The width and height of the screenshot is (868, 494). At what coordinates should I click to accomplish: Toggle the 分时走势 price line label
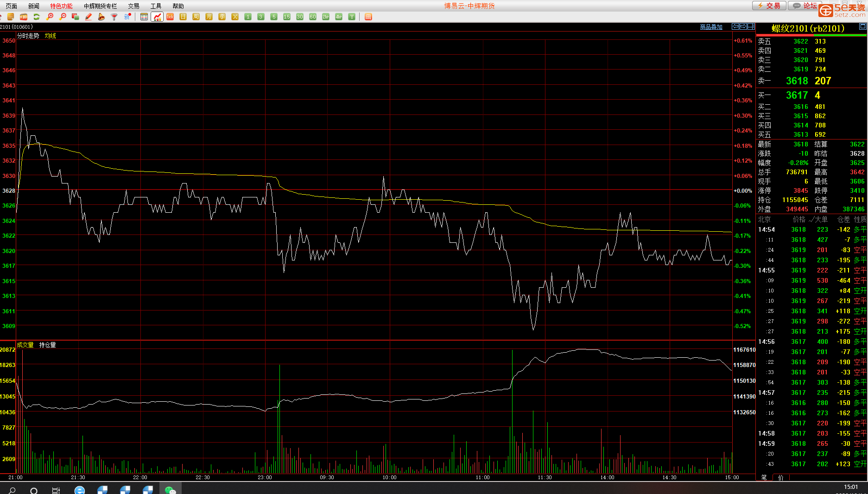click(x=28, y=36)
